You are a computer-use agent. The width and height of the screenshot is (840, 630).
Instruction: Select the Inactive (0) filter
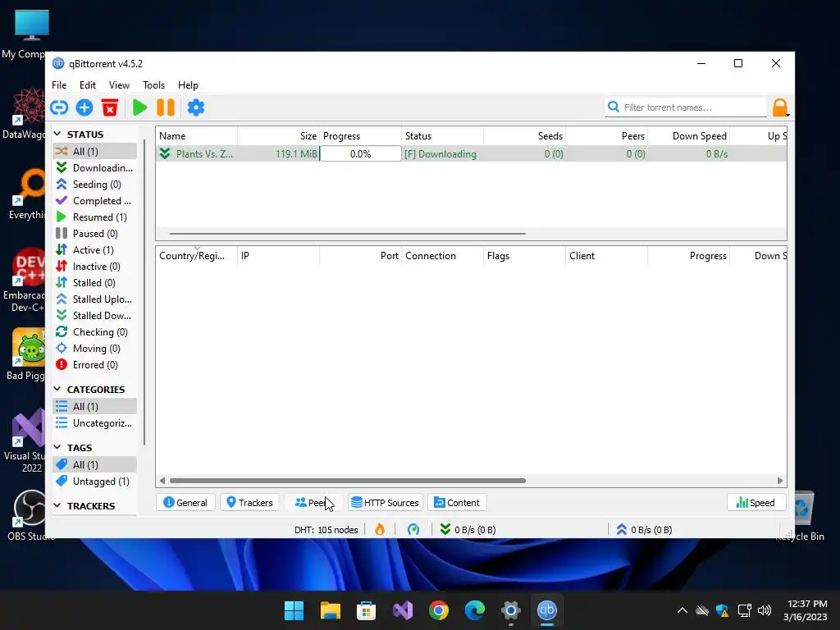pyautogui.click(x=95, y=267)
